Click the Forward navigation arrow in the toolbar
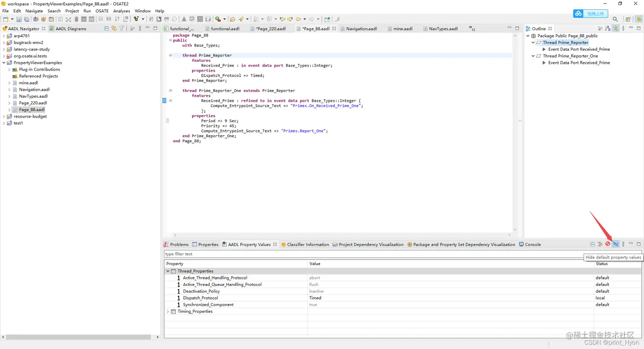The height and width of the screenshot is (349, 644). pos(311,19)
